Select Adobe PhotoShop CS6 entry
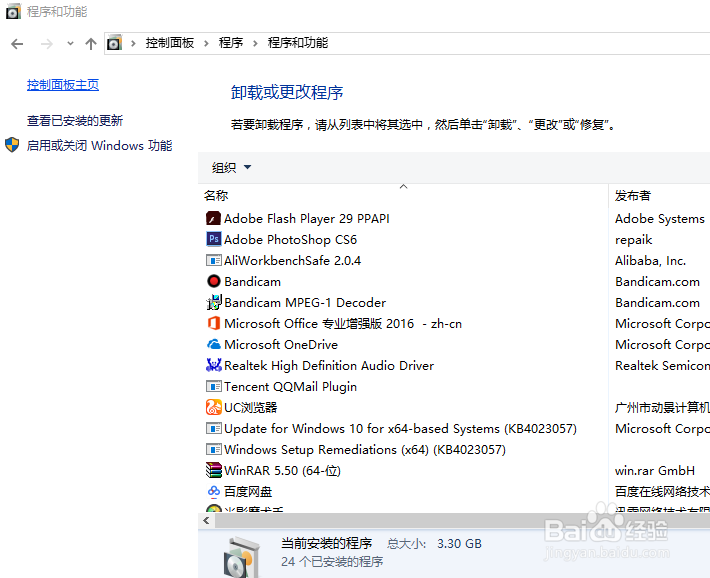 [290, 239]
